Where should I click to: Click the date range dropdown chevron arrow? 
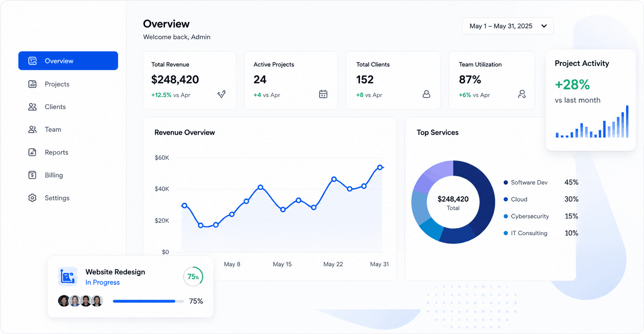(x=544, y=26)
